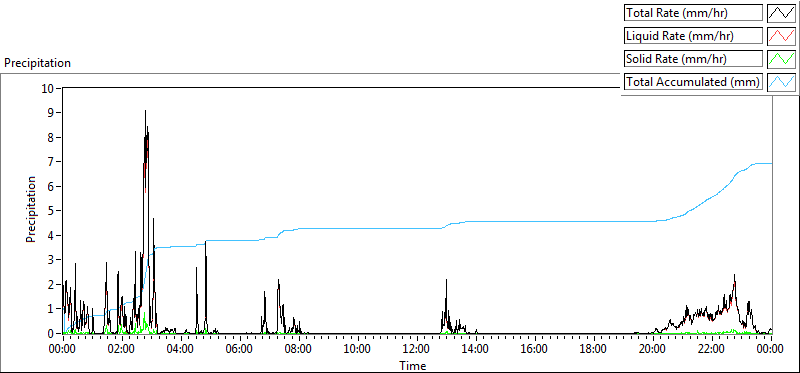Screen dimensions: 800x373
Task: Click the 04:00 time axis label
Action: (181, 350)
